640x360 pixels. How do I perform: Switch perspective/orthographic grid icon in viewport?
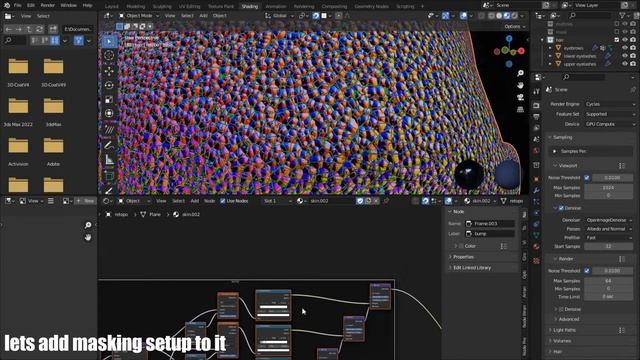click(x=520, y=109)
